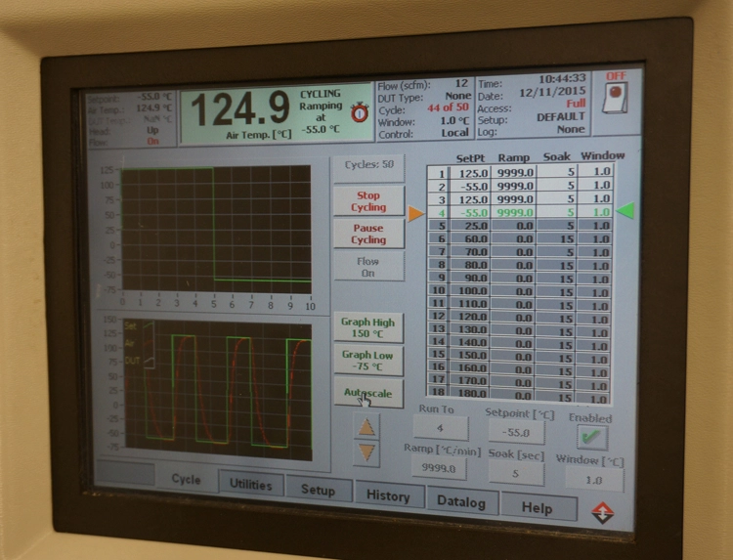733x560 pixels.
Task: Click the large 124.9 air temperature readout
Action: coord(240,108)
